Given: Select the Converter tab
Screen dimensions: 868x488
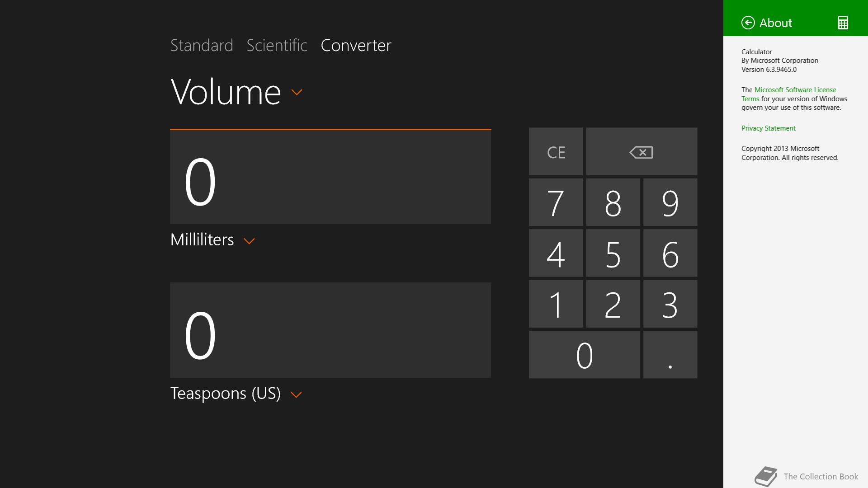Looking at the screenshot, I should tap(356, 45).
